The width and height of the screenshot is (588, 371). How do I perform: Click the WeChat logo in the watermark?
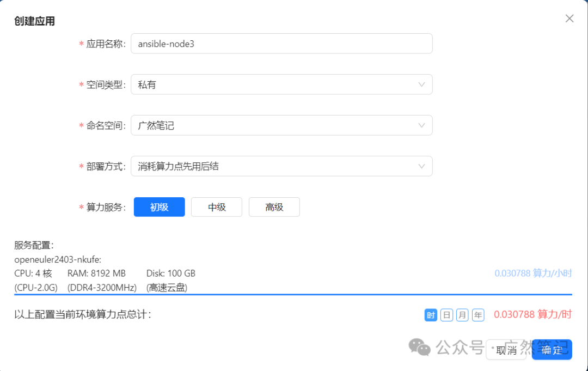(420, 346)
